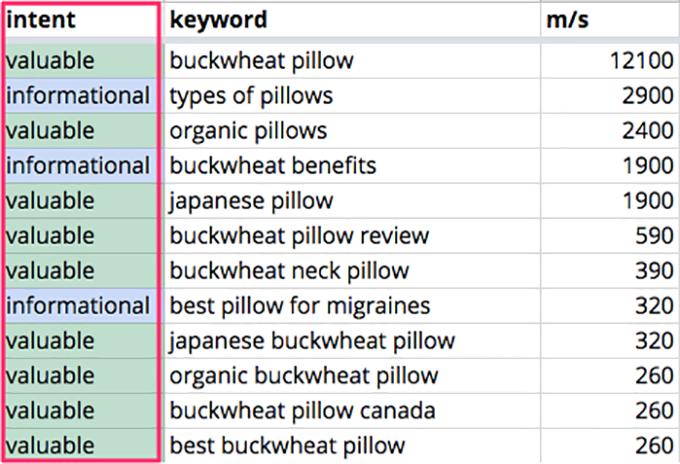Viewport: 680px width, 464px height.
Task: Click the 'japanese pillow' keyword cell
Action: 352,201
